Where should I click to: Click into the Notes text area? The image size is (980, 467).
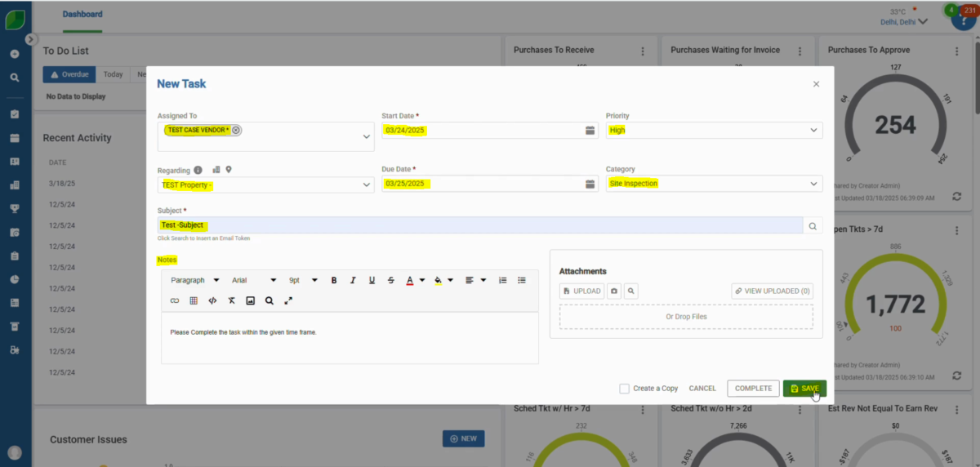pyautogui.click(x=350, y=337)
